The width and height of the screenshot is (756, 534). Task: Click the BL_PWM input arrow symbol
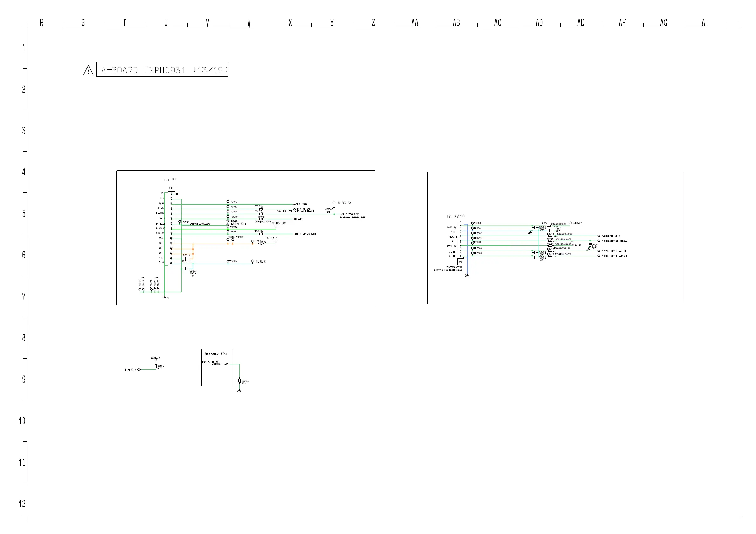pyautogui.click(x=295, y=204)
